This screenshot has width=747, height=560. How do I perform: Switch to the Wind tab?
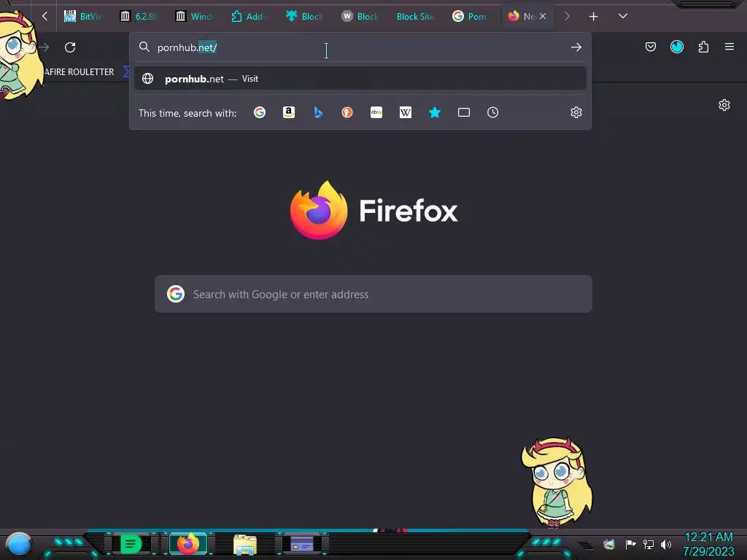pos(194,17)
